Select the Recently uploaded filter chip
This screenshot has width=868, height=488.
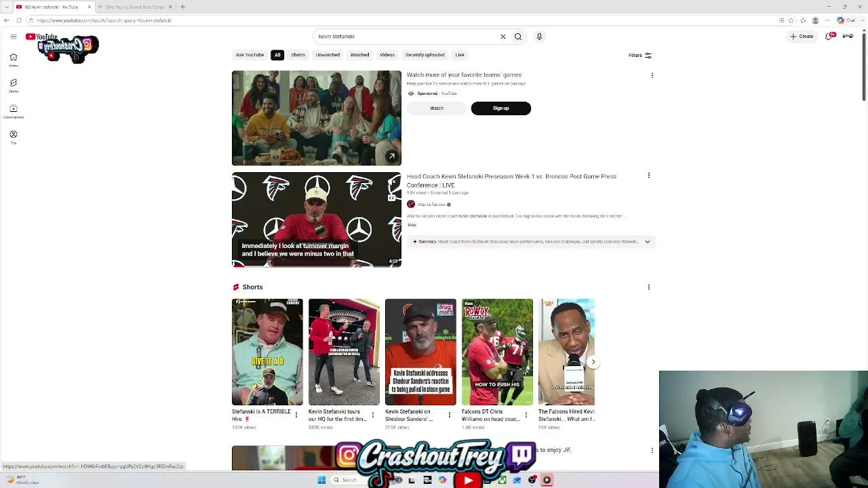tap(425, 55)
